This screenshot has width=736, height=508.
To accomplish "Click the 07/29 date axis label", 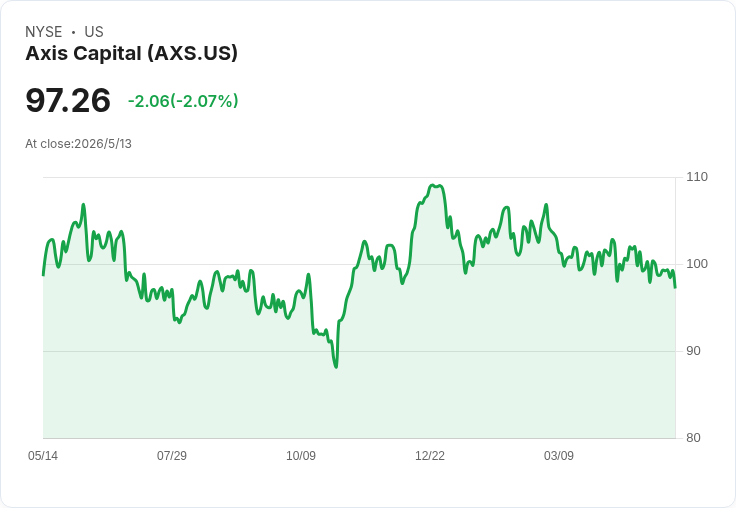I will pyautogui.click(x=172, y=455).
